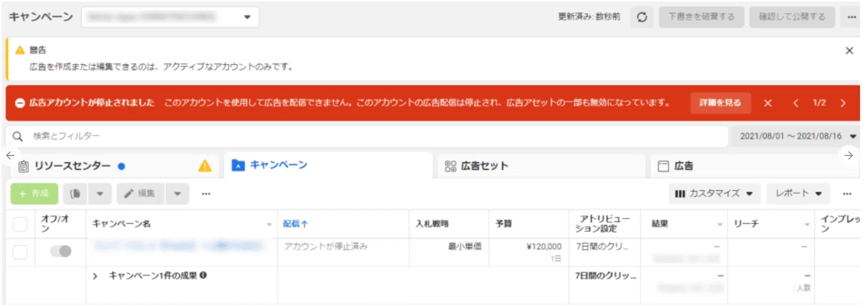Switch to the 広告セット tab

(542, 166)
